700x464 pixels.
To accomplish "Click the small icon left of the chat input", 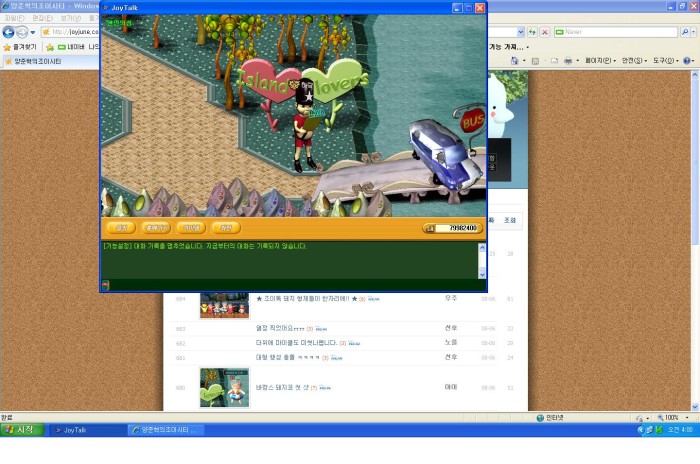I will click(x=106, y=285).
